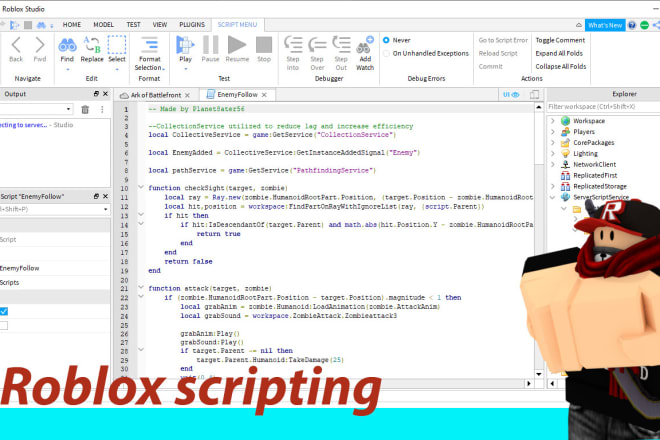Close the Output panel

(x=105, y=93)
